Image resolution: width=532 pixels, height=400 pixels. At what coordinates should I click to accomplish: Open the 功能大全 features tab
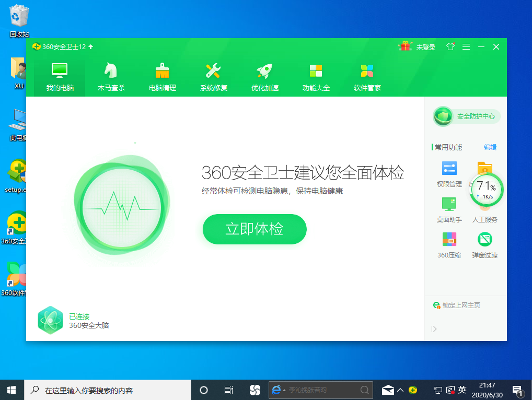click(x=316, y=76)
